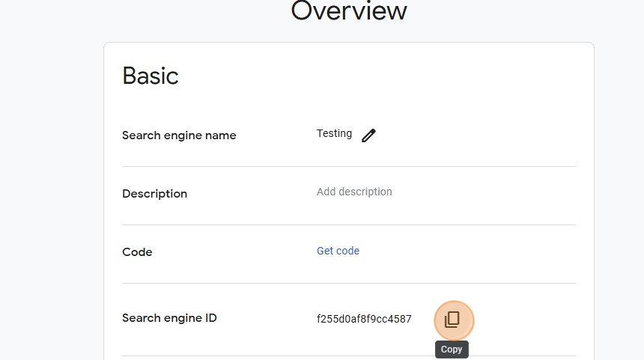Click the Code row label
The image size is (644, 360).
click(x=137, y=252)
